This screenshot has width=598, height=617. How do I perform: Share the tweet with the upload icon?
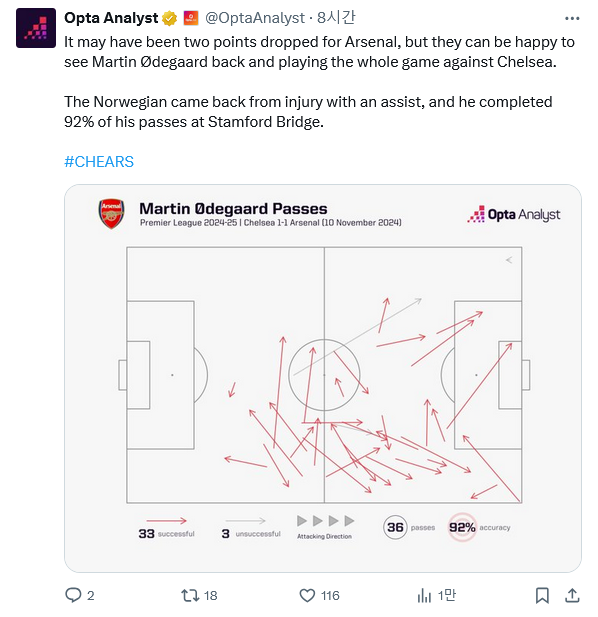pyautogui.click(x=572, y=595)
